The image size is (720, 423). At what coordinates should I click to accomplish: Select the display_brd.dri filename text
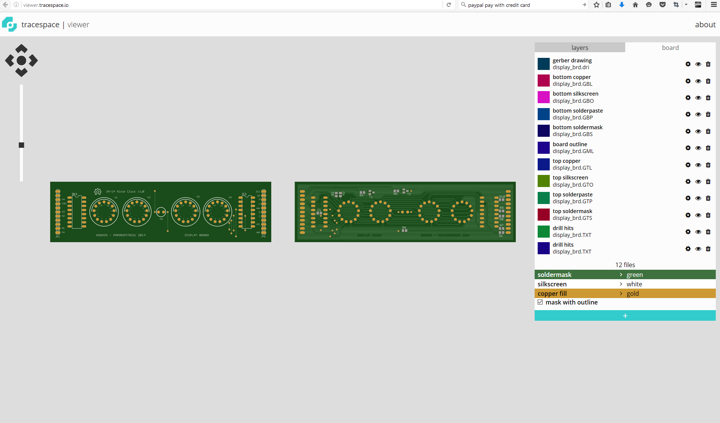571,67
